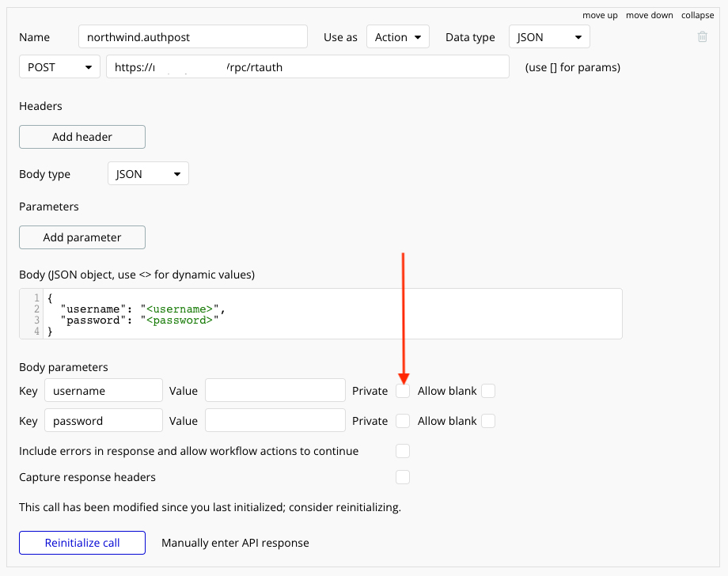The height and width of the screenshot is (576, 728).
Task: Open the Use as Action dropdown
Action: coord(397,37)
